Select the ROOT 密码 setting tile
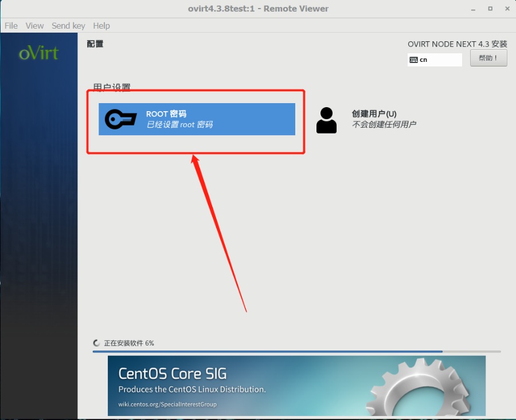The image size is (516, 420). (x=197, y=119)
